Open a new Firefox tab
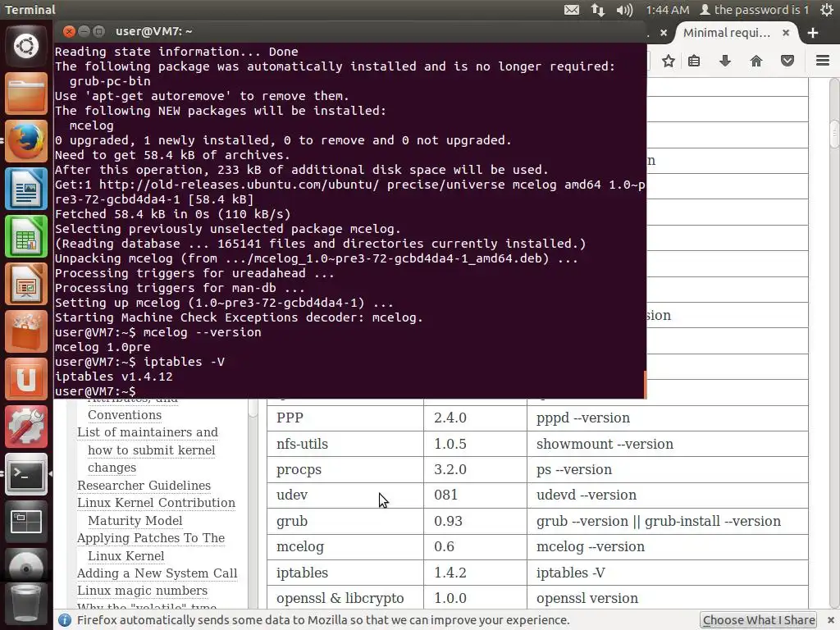 pos(813,33)
